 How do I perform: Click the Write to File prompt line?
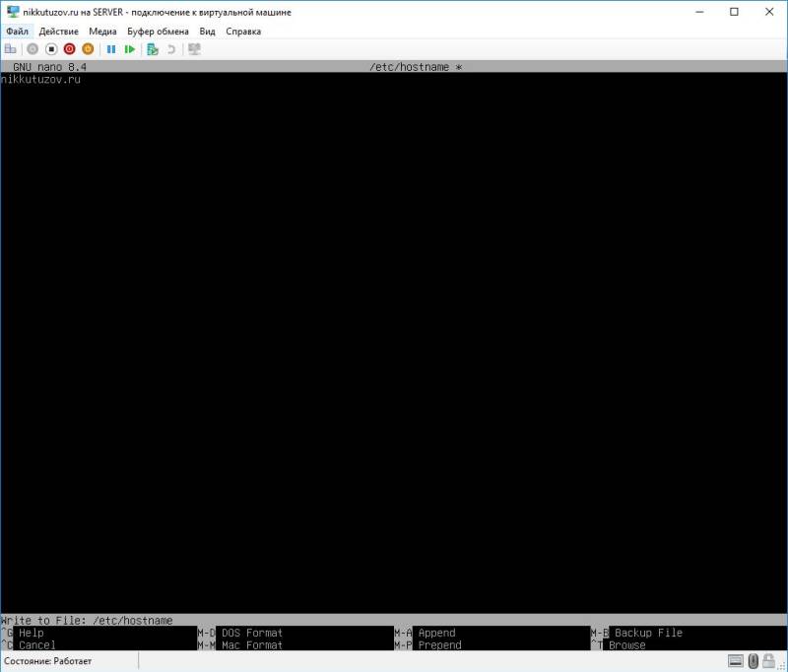[x=87, y=620]
